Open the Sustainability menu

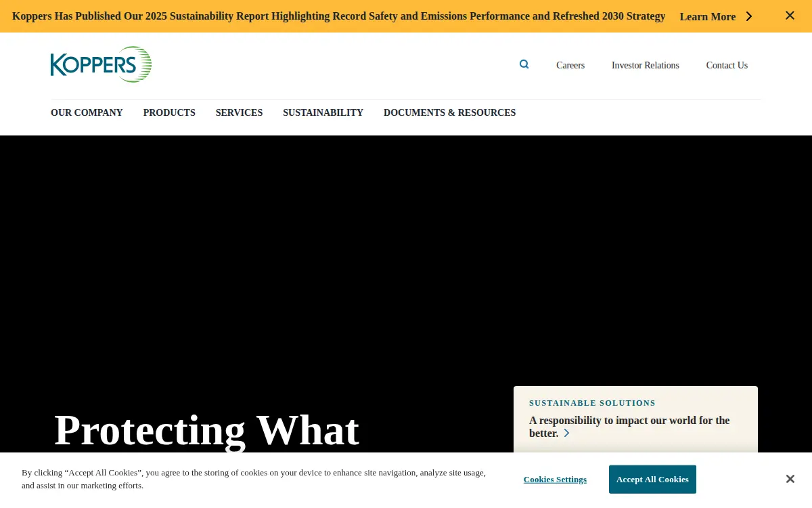coord(323,112)
